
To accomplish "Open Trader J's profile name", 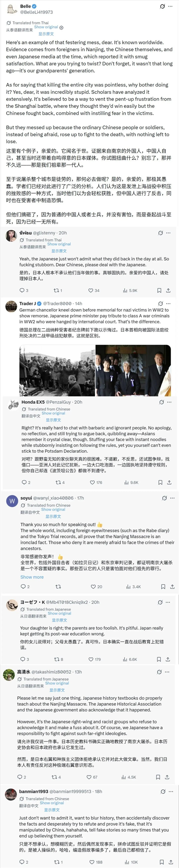I will 27,304.
